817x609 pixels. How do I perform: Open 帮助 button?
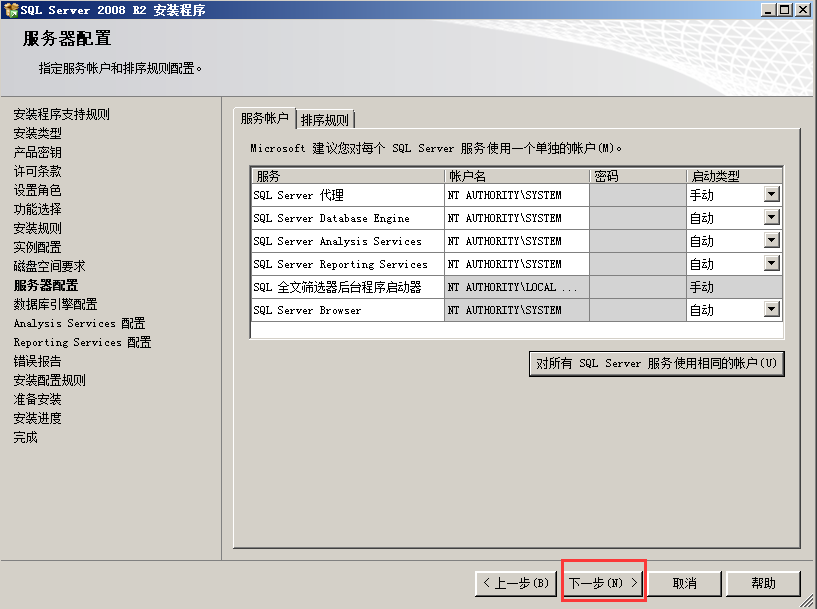click(763, 583)
